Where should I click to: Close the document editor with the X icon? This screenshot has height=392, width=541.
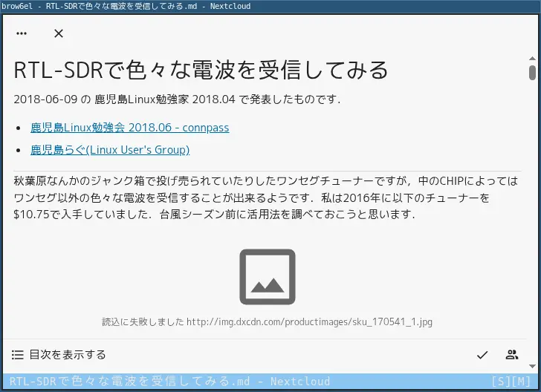point(59,33)
